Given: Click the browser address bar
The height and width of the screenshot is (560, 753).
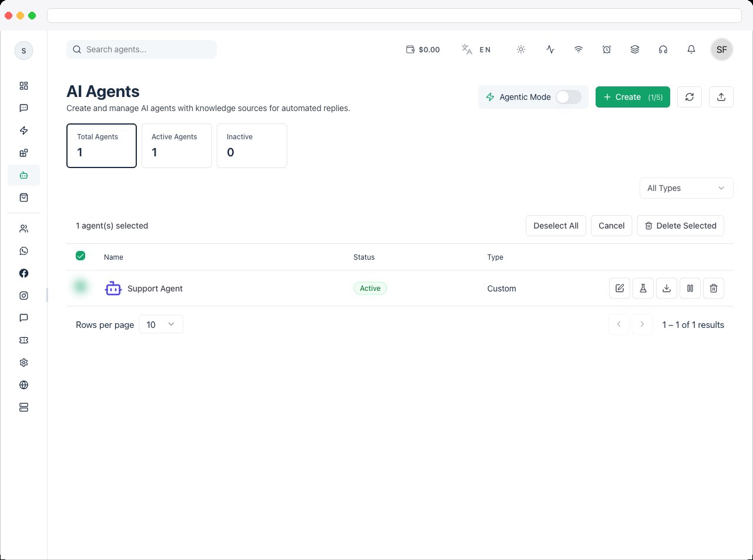Looking at the screenshot, I should tap(394, 15).
